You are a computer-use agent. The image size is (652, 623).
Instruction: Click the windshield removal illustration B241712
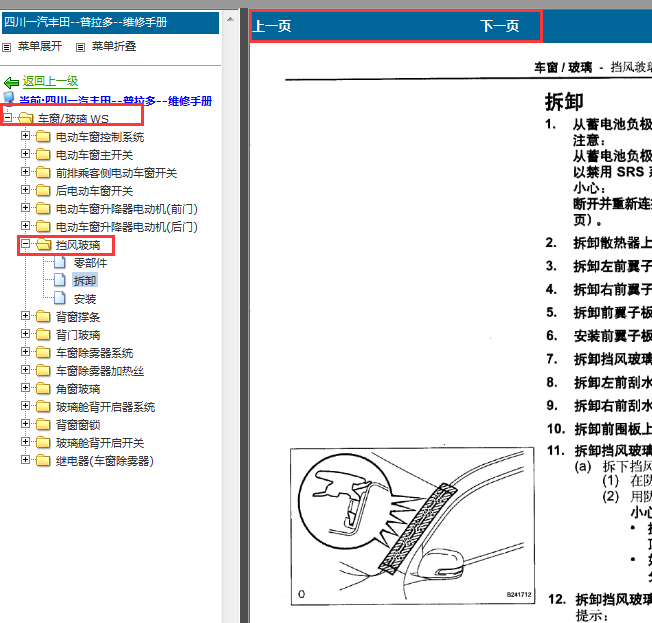pos(412,526)
